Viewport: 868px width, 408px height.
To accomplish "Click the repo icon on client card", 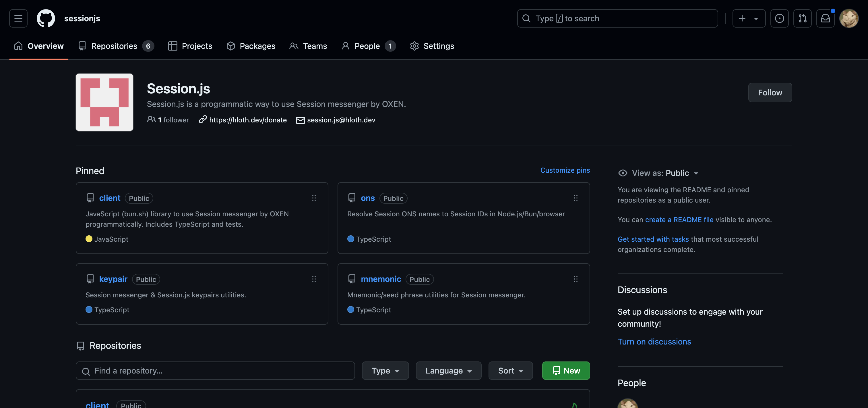I will click(x=90, y=198).
